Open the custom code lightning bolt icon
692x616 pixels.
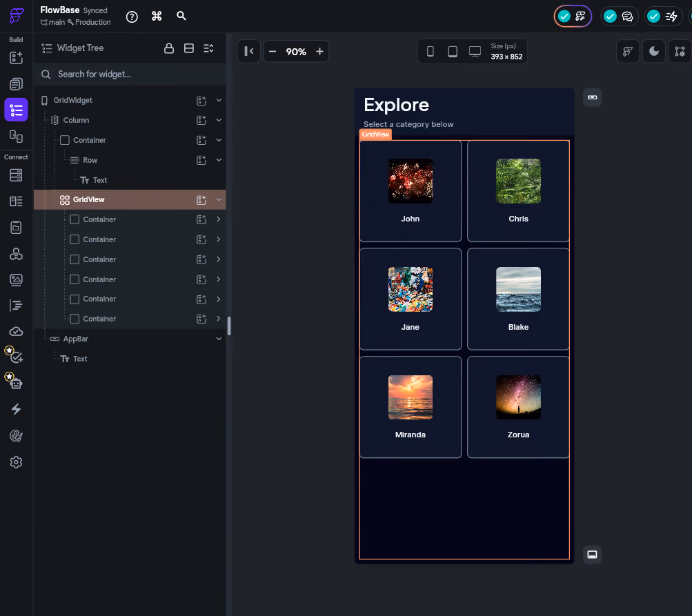(x=16, y=410)
